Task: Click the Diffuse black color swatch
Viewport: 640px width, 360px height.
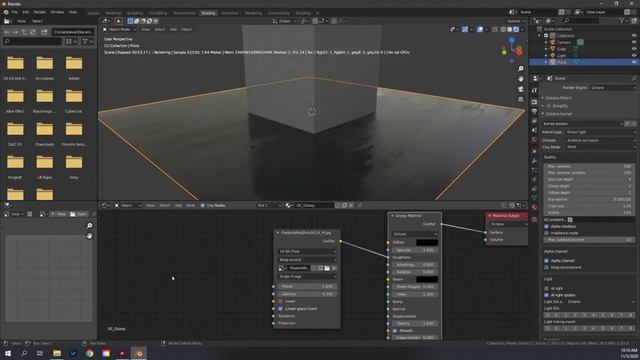Action: 427,242
